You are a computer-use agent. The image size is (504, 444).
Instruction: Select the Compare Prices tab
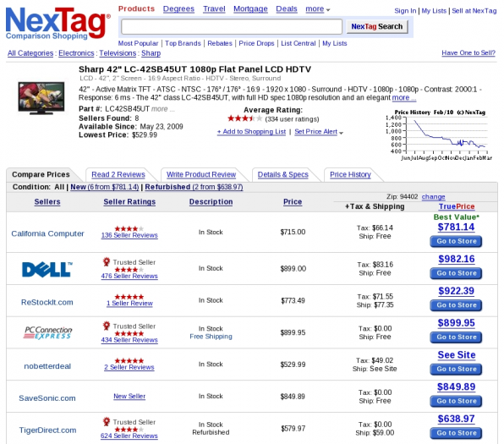(41, 174)
